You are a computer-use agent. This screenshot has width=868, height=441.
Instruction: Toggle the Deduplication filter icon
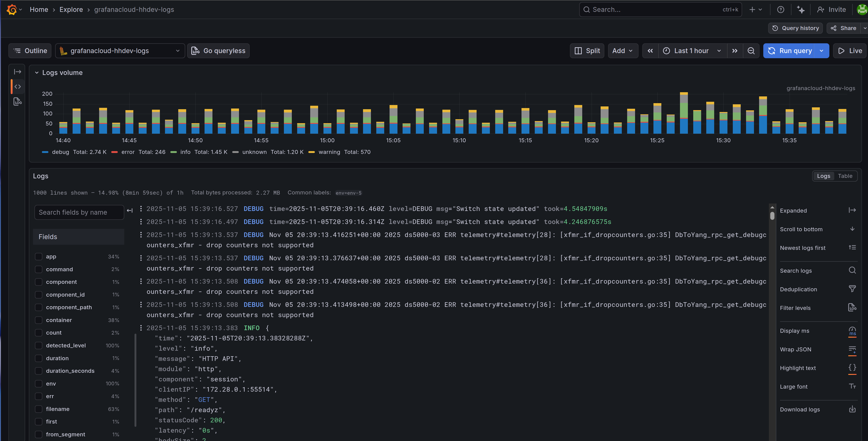tap(852, 289)
